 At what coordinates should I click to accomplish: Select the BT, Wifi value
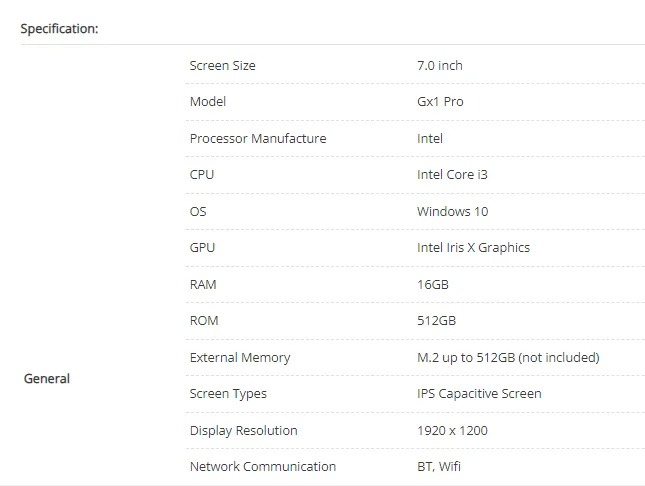coord(439,467)
